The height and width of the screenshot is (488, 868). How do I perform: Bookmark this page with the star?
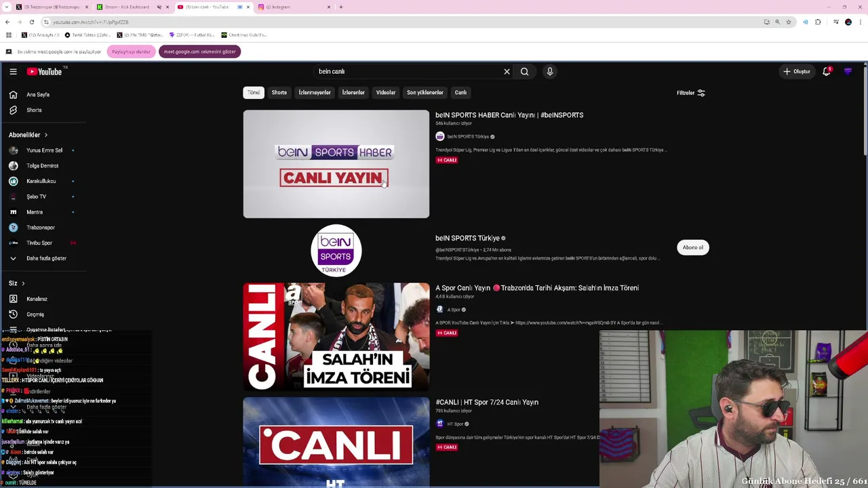[789, 22]
